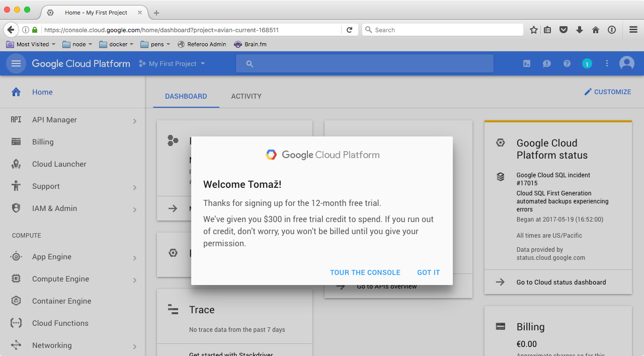644x356 pixels.
Task: Open the notifications badge showing 1
Action: pos(587,63)
